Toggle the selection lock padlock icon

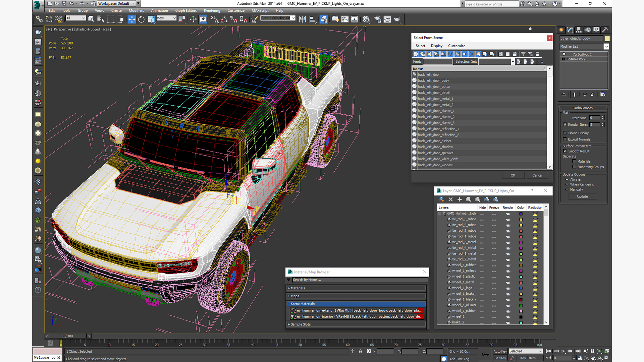coord(360,351)
